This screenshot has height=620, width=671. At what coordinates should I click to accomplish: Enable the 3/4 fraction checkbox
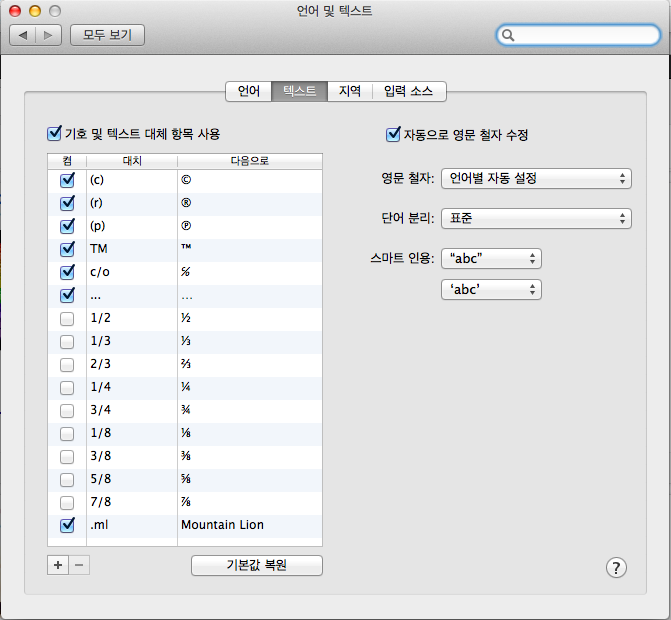(67, 411)
